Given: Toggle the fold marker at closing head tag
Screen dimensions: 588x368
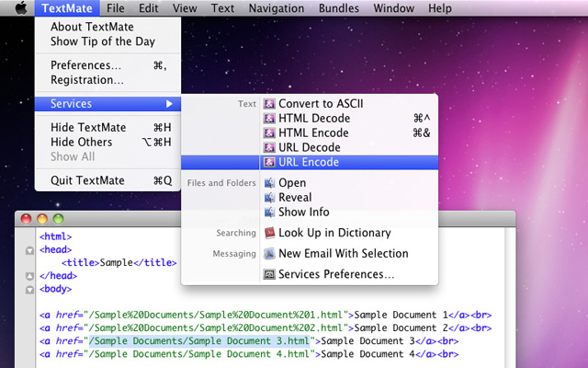Looking at the screenshot, I should [x=29, y=276].
